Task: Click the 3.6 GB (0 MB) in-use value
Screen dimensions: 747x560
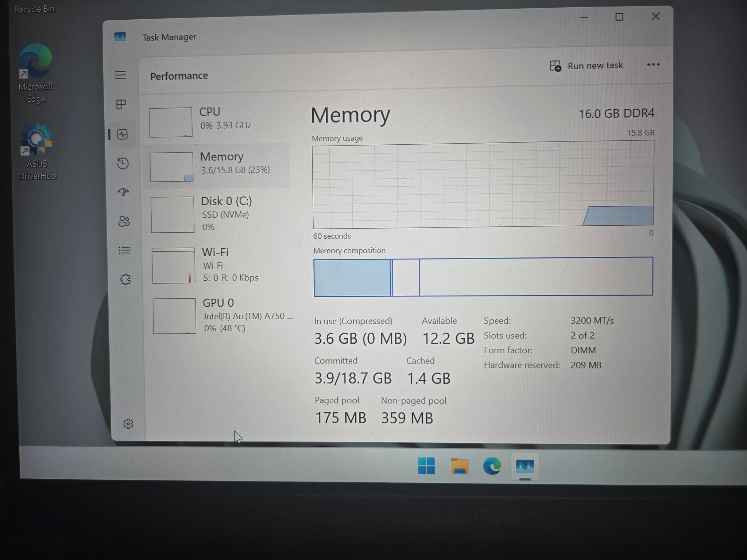Action: click(360, 338)
